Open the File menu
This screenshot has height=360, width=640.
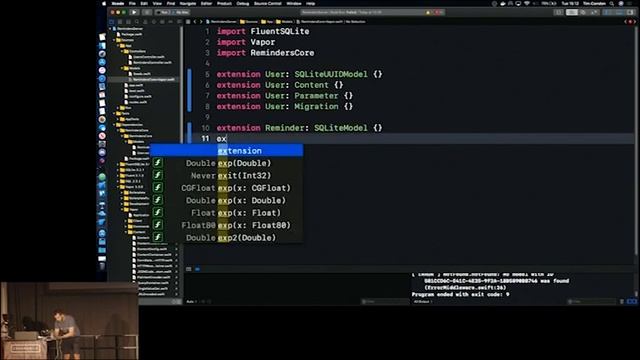(x=132, y=3)
